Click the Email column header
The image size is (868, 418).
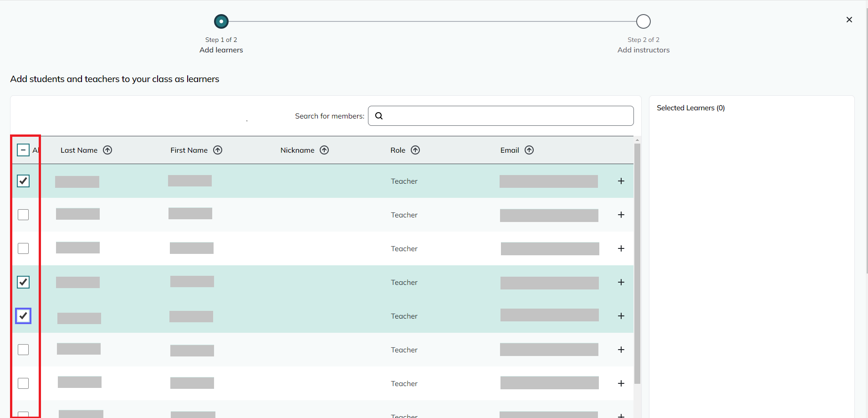pyautogui.click(x=510, y=150)
